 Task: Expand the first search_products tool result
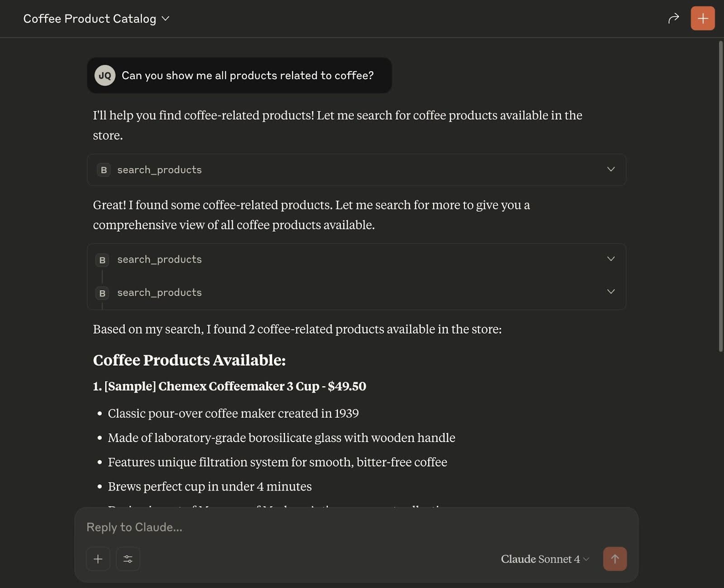[611, 169]
